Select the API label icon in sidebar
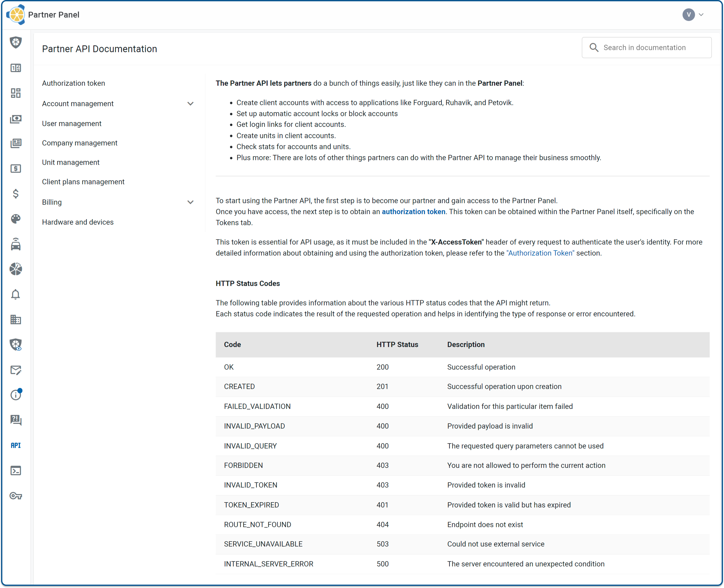Viewport: 724px width, 588px height. pos(16,445)
